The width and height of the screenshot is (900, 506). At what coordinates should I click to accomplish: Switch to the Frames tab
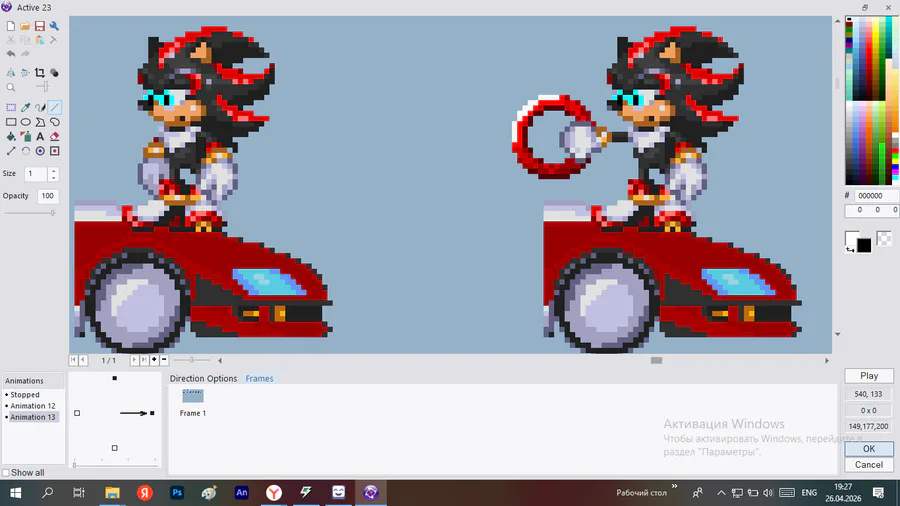point(259,379)
